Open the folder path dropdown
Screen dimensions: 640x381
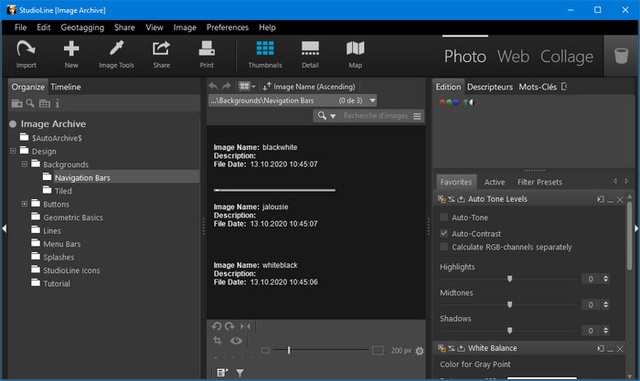click(372, 100)
